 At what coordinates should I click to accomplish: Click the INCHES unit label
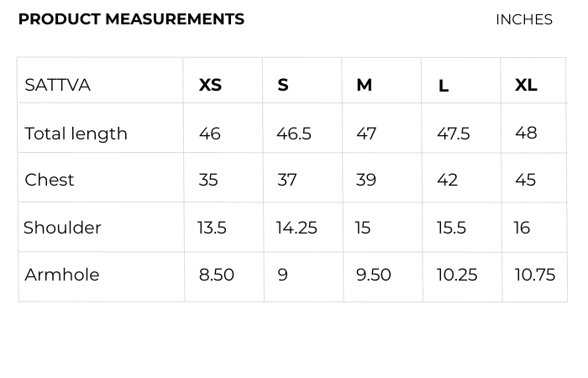523,19
